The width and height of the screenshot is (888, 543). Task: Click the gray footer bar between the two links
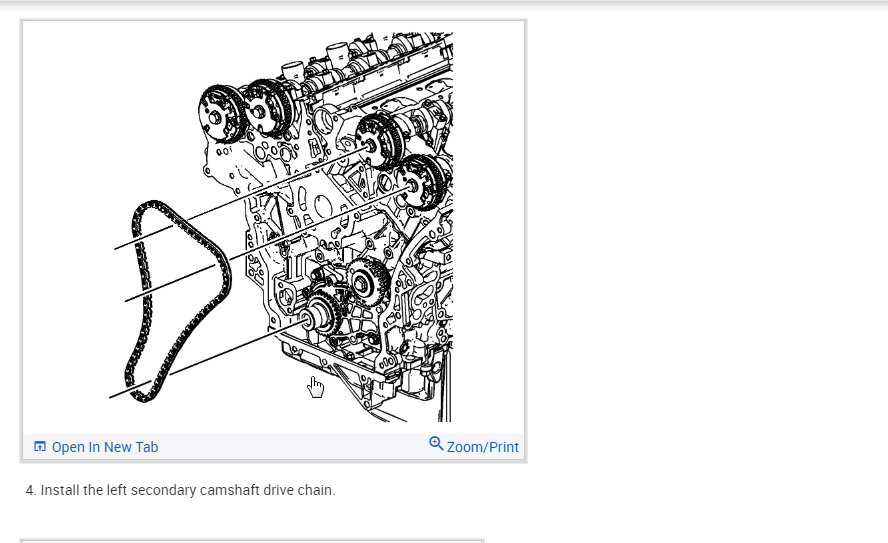(x=293, y=447)
